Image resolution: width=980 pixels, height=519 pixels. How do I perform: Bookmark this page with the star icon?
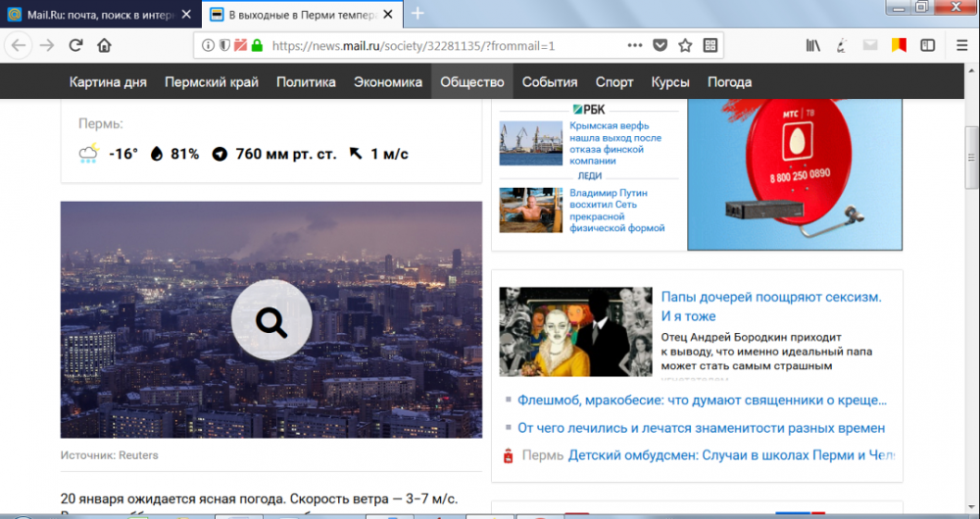[685, 45]
